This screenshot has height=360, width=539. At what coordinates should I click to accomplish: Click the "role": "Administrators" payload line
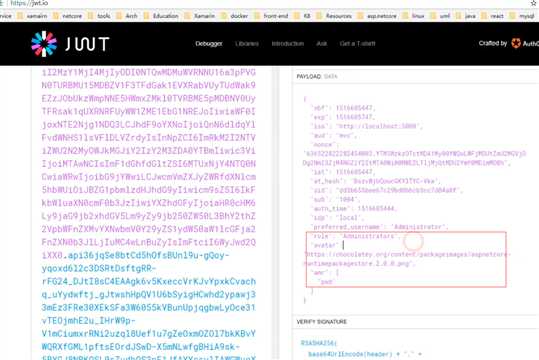(355, 236)
